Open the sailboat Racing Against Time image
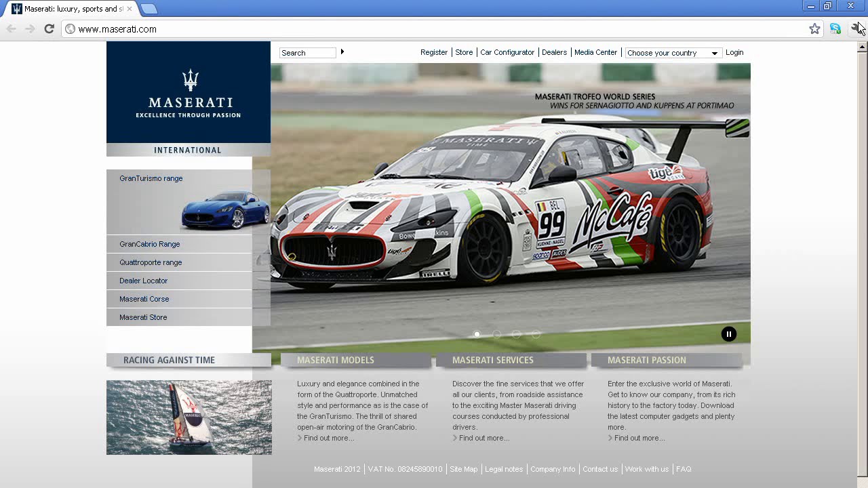Viewport: 868px width, 488px height. coord(189,418)
